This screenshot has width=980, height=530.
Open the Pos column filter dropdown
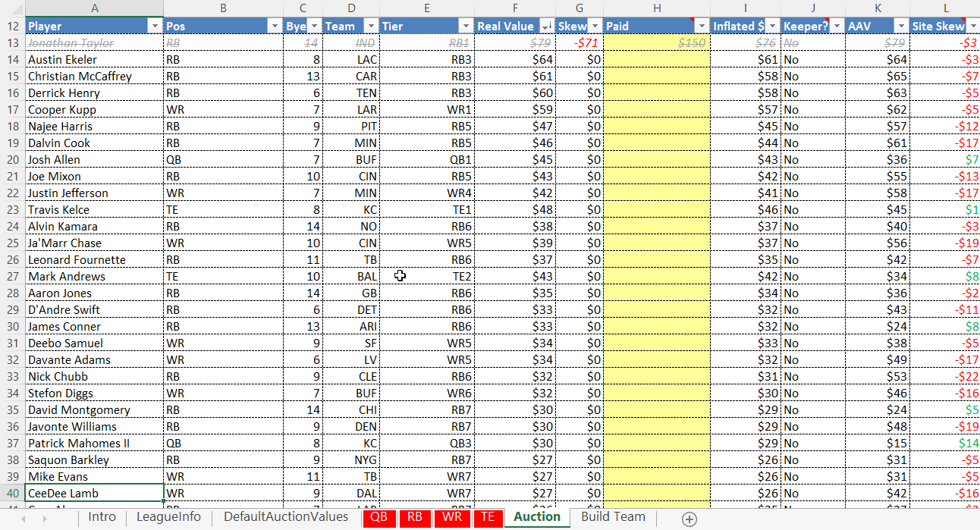(x=274, y=26)
